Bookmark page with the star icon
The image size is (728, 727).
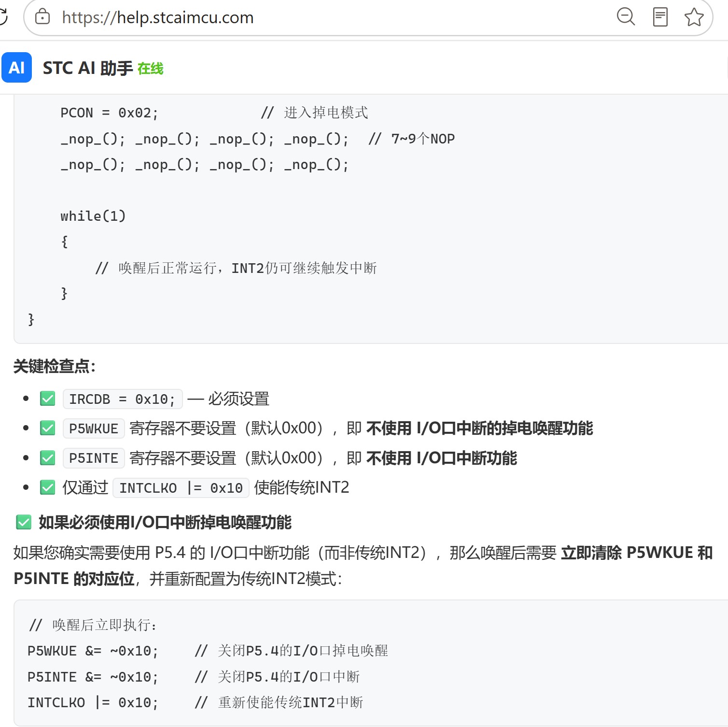(x=694, y=17)
